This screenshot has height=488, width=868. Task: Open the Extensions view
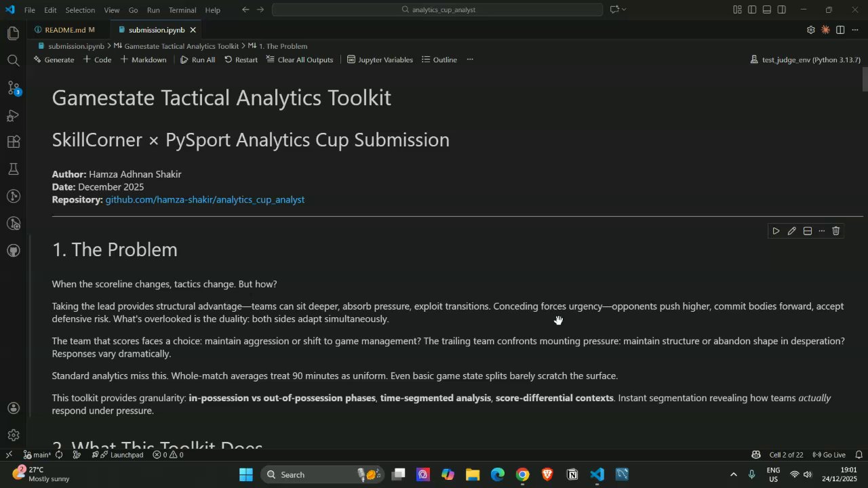[x=13, y=142]
